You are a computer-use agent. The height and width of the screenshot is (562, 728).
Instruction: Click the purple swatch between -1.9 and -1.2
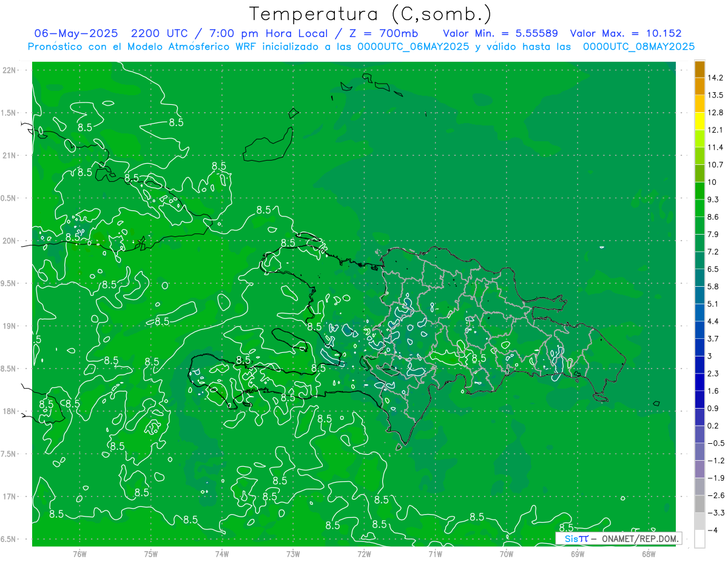pyautogui.click(x=699, y=469)
